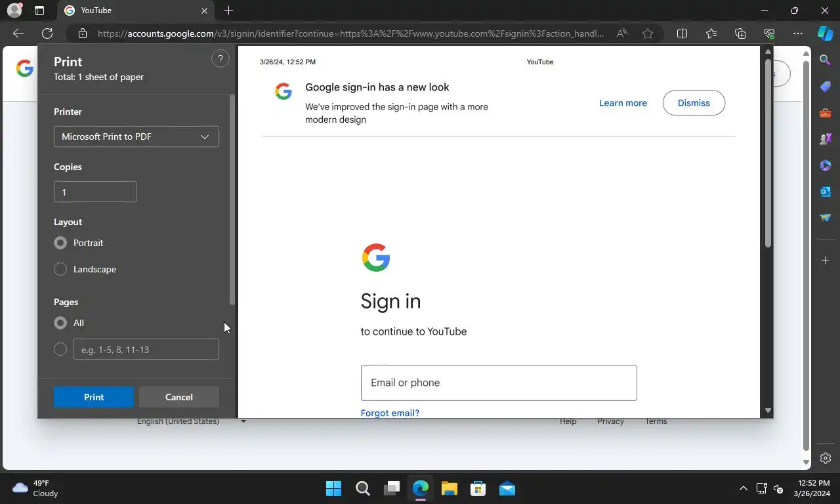The image size is (840, 504).
Task: Go back with the browser back arrow
Action: point(18,33)
